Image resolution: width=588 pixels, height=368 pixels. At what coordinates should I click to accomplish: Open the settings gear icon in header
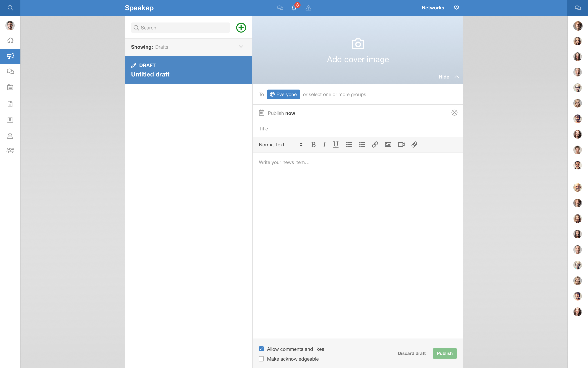pos(456,7)
